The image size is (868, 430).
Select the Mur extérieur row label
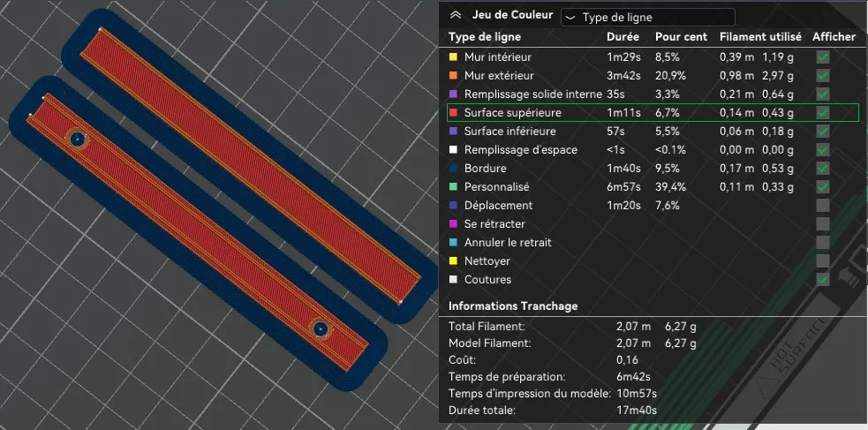[x=499, y=76]
